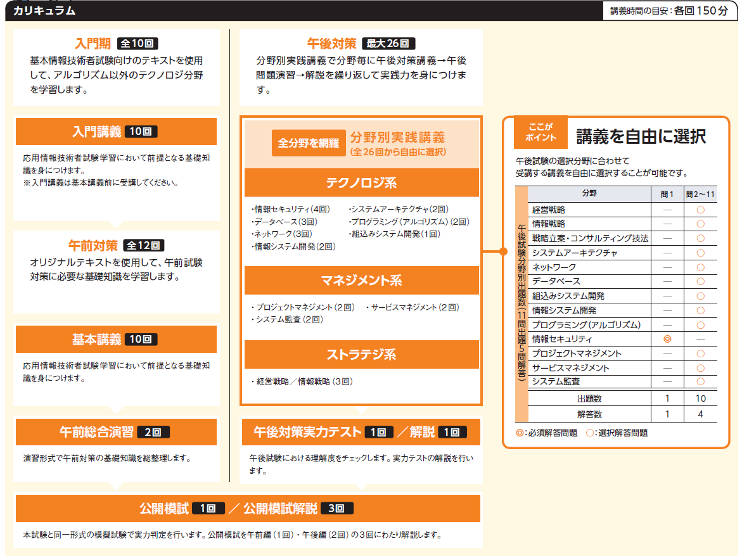Image resolution: width=742 pixels, height=560 pixels.
Task: Select the circle in the システム監査 row
Action: pyautogui.click(x=700, y=381)
